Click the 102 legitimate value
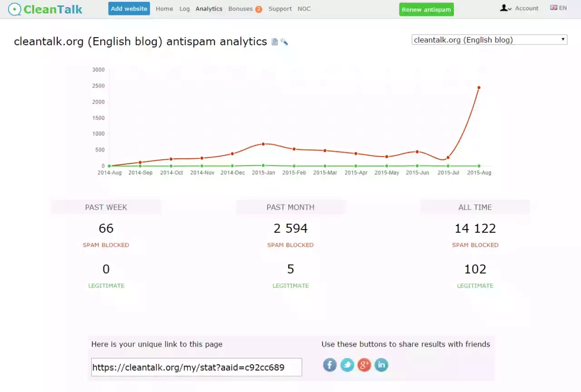The width and height of the screenshot is (581, 392). coord(475,269)
